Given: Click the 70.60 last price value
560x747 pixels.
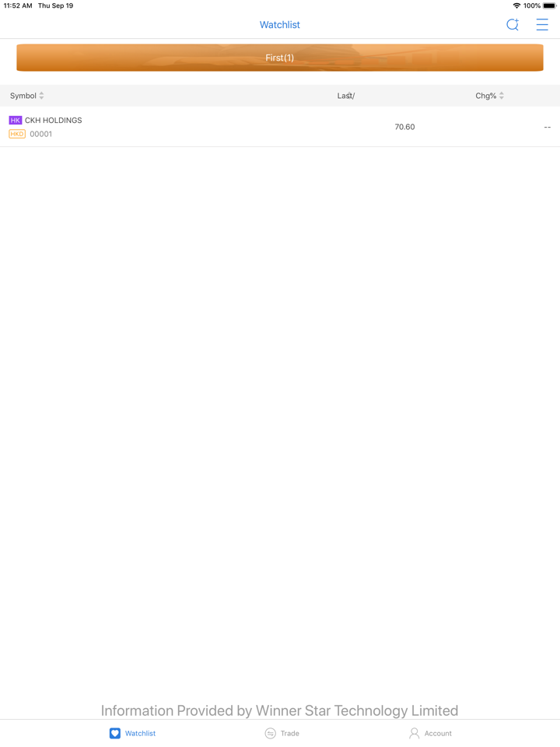Looking at the screenshot, I should [404, 127].
